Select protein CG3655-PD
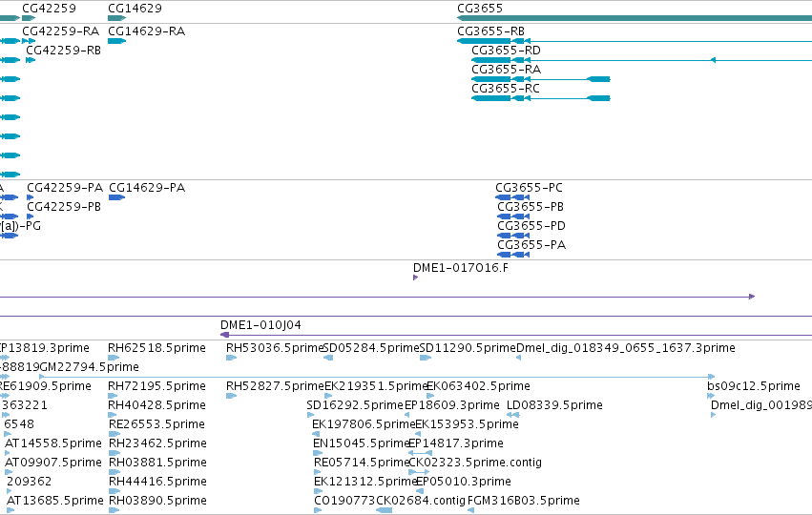Image resolution: width=812 pixels, height=515 pixels. (531, 226)
